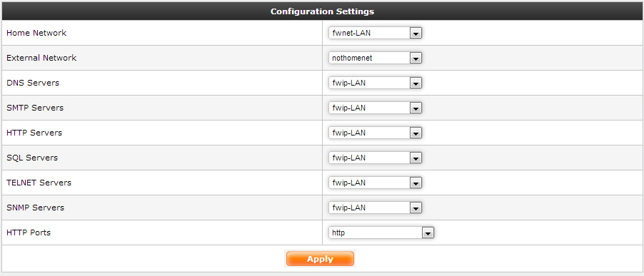
Task: Click the orange Apply button
Action: click(320, 259)
